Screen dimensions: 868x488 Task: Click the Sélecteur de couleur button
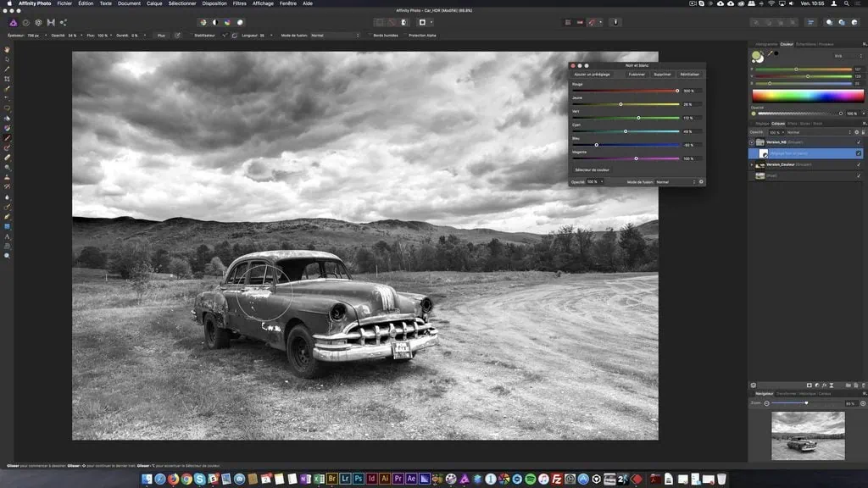[593, 169]
